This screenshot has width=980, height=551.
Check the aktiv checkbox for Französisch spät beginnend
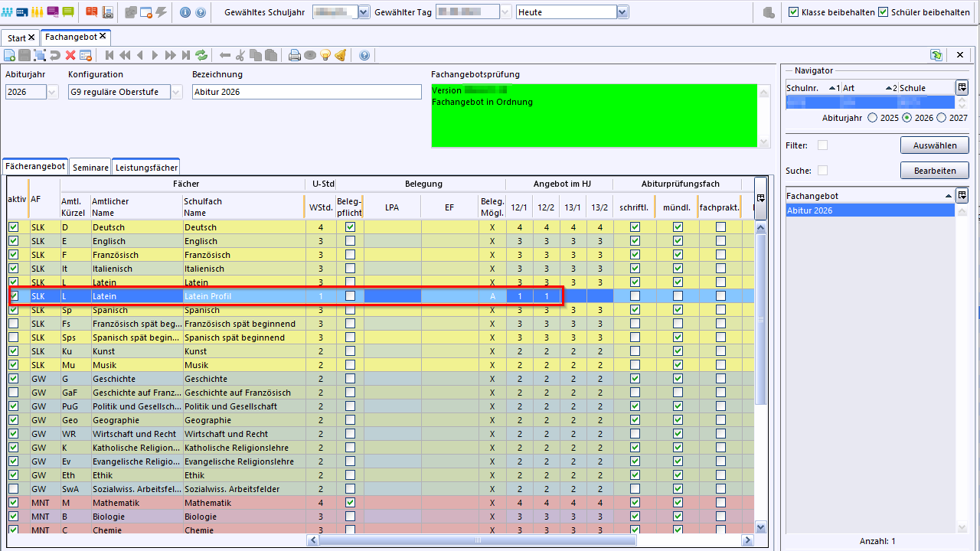coord(13,324)
